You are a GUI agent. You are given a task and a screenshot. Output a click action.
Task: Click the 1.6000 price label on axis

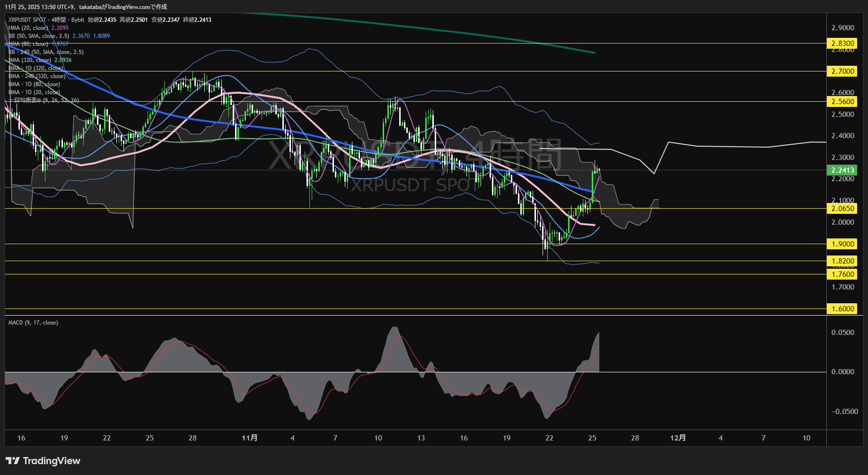click(842, 309)
